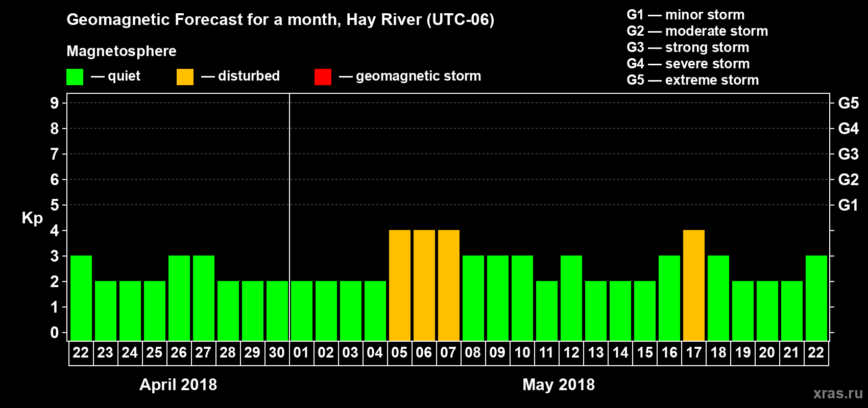The image size is (868, 408).
Task: Click the date label 25 in April
Action: pyautogui.click(x=154, y=352)
